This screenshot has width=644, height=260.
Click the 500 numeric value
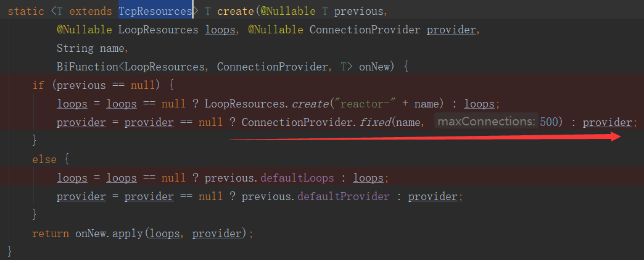tap(548, 122)
